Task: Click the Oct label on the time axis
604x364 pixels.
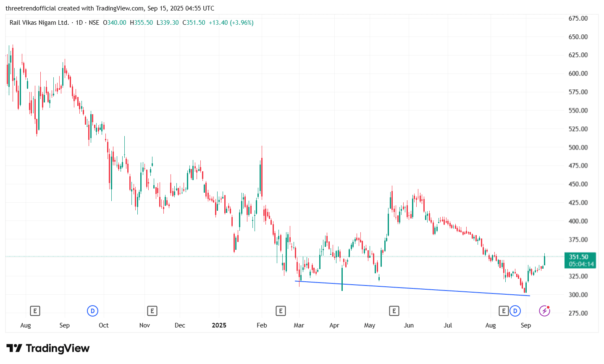Action: (103, 325)
